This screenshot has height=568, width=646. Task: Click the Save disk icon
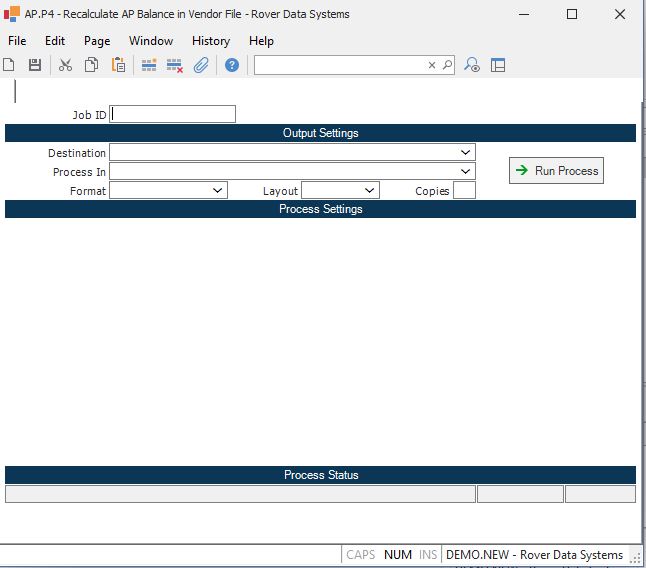[35, 65]
